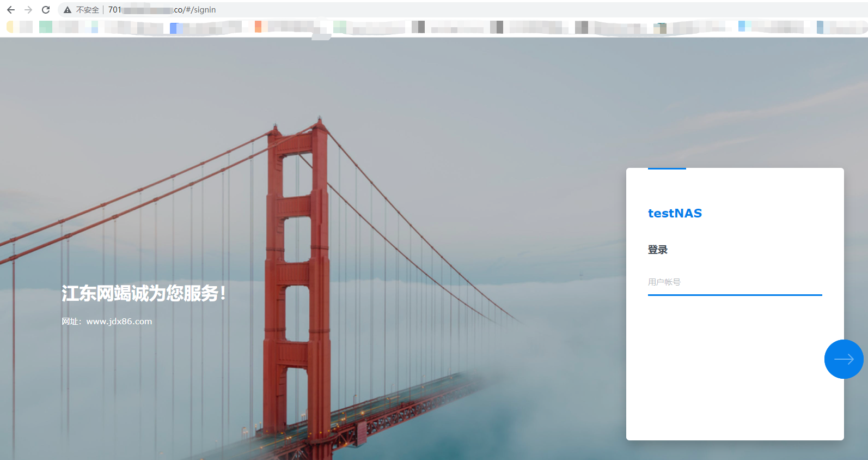Click the blue arrow next button

point(843,359)
